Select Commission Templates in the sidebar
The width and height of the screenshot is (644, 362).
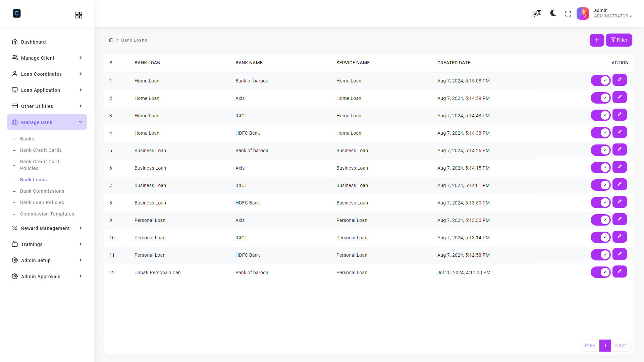pyautogui.click(x=47, y=214)
